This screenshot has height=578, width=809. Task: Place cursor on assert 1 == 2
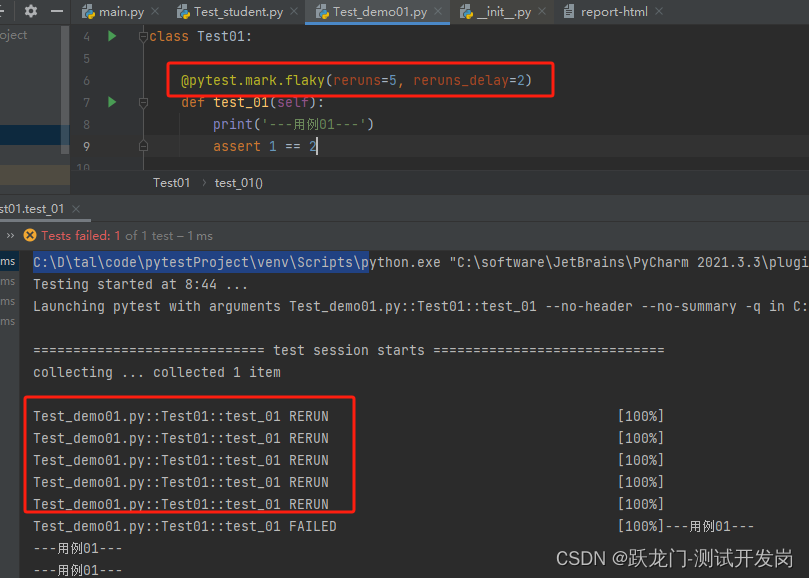[265, 147]
